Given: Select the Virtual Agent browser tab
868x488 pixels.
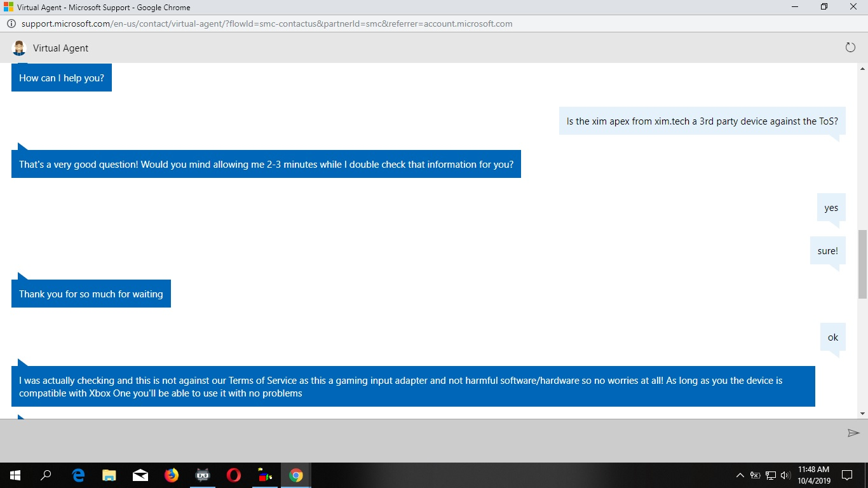Looking at the screenshot, I should pyautogui.click(x=64, y=7).
